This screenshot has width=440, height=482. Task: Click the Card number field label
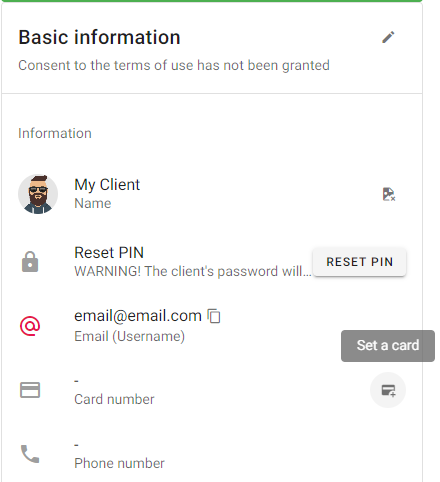coord(114,399)
